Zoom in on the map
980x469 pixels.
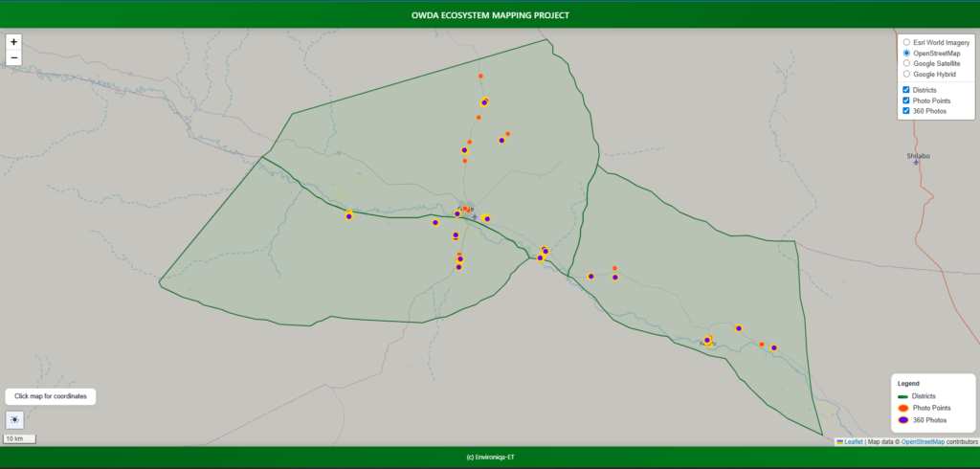(x=13, y=42)
